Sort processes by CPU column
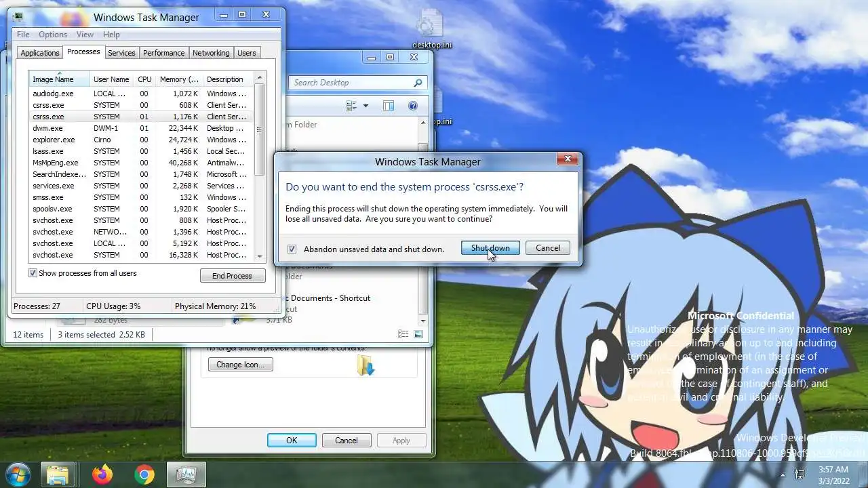The image size is (868, 488). tap(144, 79)
